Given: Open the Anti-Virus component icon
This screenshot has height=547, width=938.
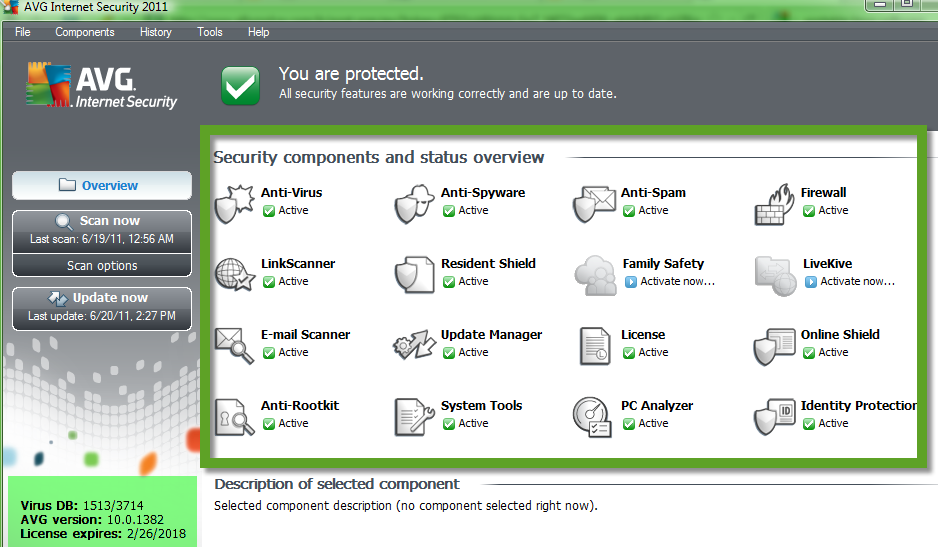Looking at the screenshot, I should pyautogui.click(x=235, y=204).
